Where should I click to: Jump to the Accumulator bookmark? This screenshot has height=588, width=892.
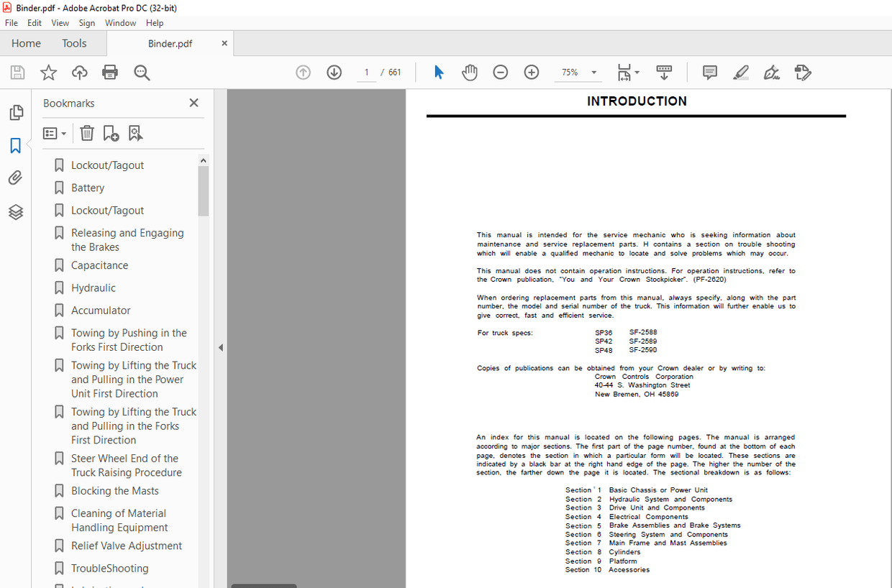pos(101,311)
